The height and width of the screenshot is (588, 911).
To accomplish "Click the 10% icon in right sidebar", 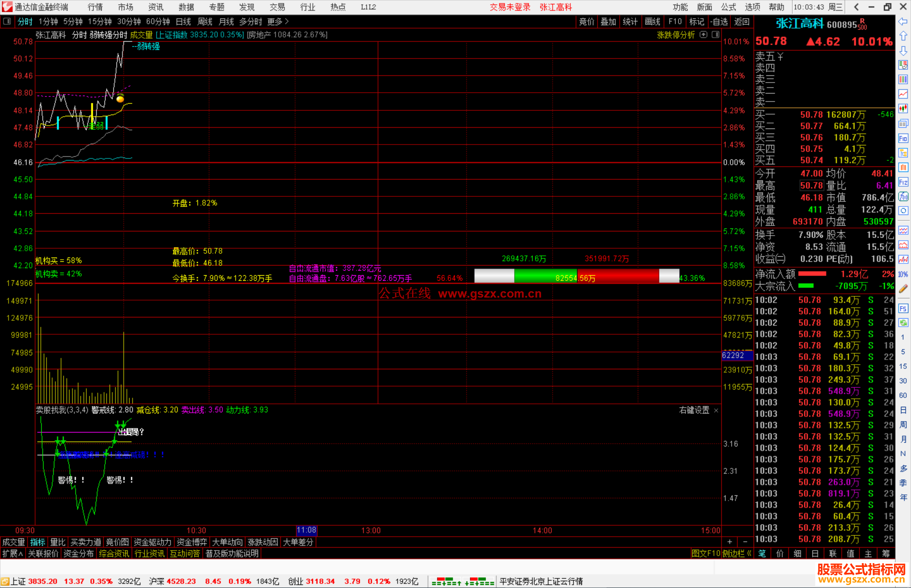I will point(903,274).
